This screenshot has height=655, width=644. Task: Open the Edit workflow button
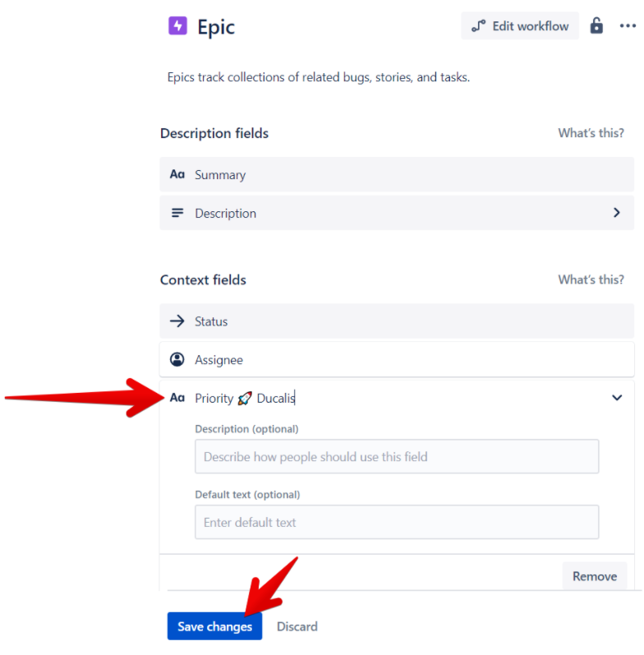[520, 26]
